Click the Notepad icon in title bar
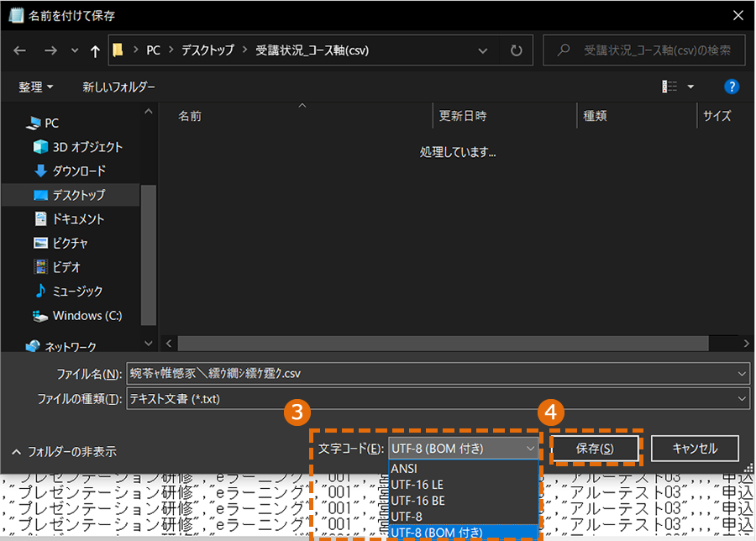The image size is (756, 541). click(x=16, y=15)
